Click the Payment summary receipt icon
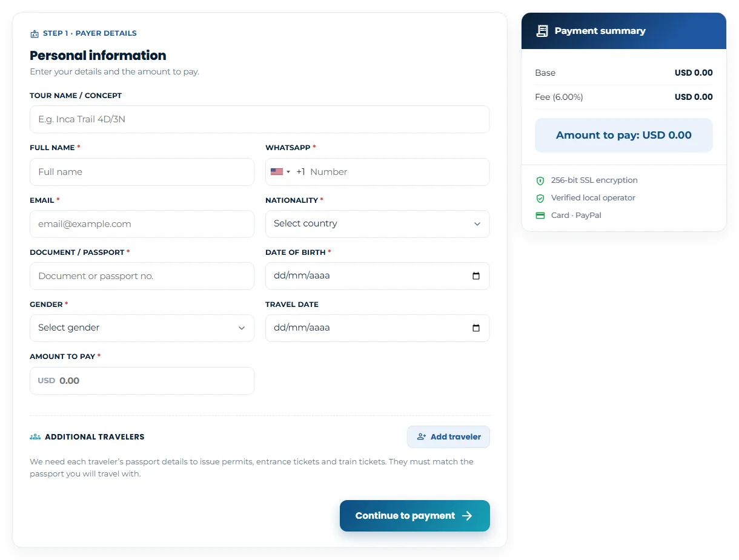The width and height of the screenshot is (739, 560). (x=543, y=31)
